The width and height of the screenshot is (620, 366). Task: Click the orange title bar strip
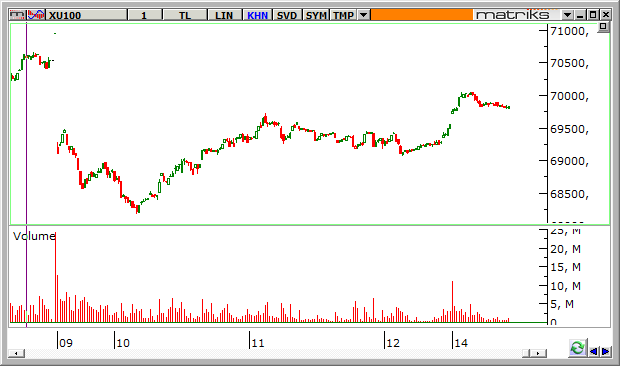tap(422, 15)
